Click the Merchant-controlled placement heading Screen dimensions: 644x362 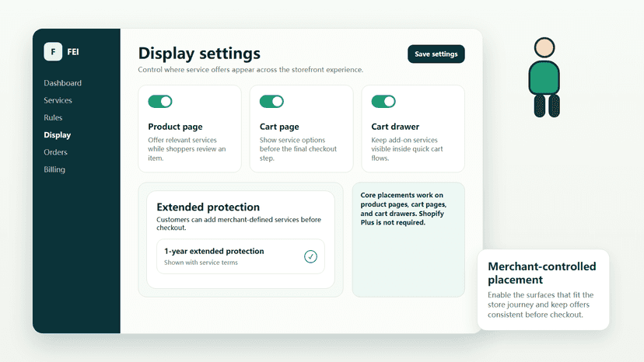(x=542, y=273)
